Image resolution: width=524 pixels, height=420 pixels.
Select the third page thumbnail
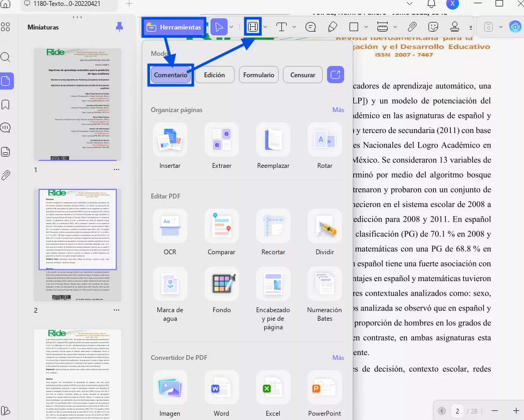point(77,374)
